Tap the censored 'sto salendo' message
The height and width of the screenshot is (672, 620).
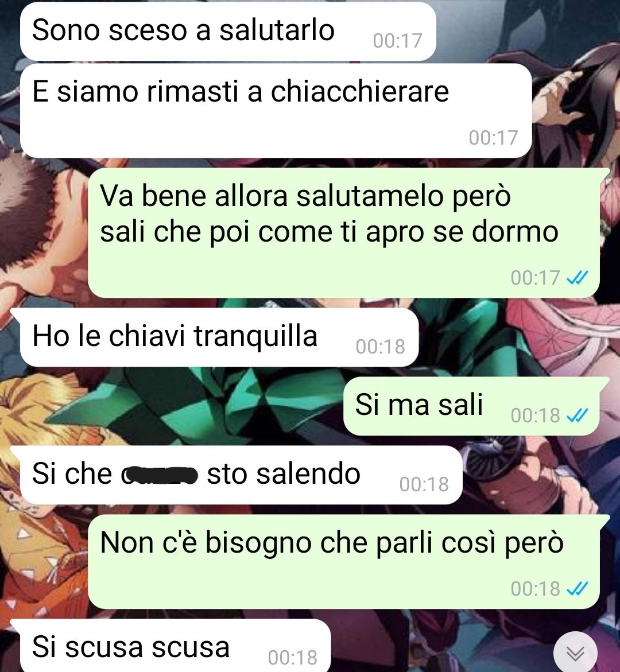[x=241, y=475]
